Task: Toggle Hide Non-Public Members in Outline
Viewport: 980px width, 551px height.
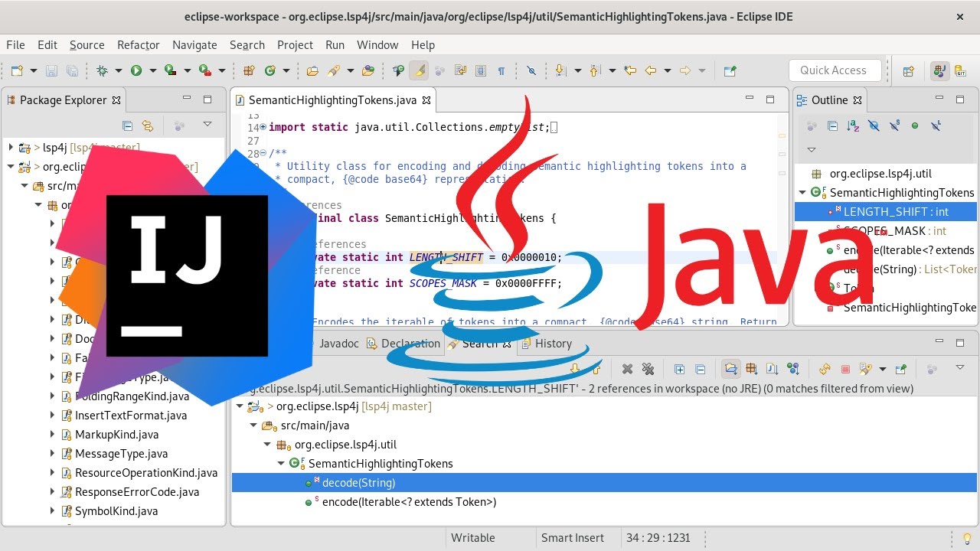Action: [915, 126]
